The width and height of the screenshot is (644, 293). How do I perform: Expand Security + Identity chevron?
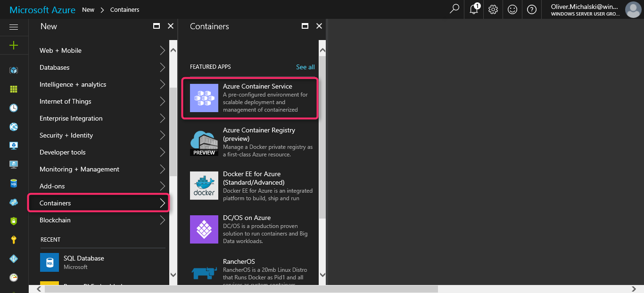(x=163, y=135)
